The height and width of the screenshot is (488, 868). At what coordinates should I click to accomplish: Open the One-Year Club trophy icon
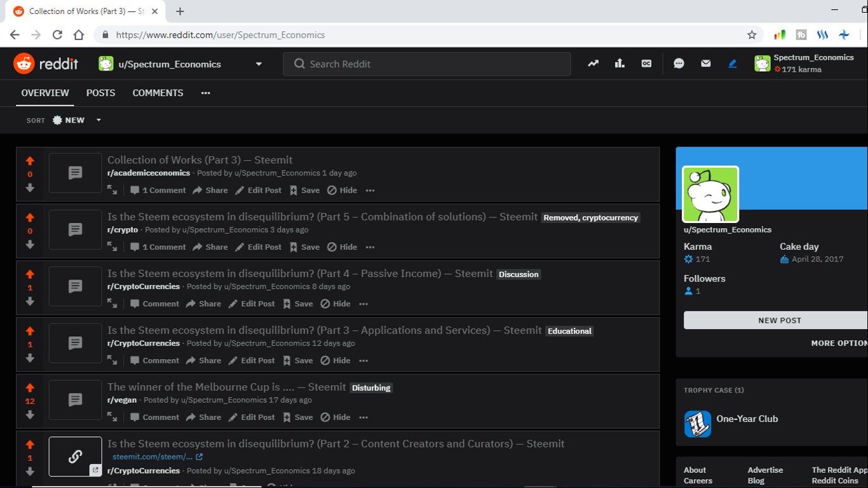point(698,424)
